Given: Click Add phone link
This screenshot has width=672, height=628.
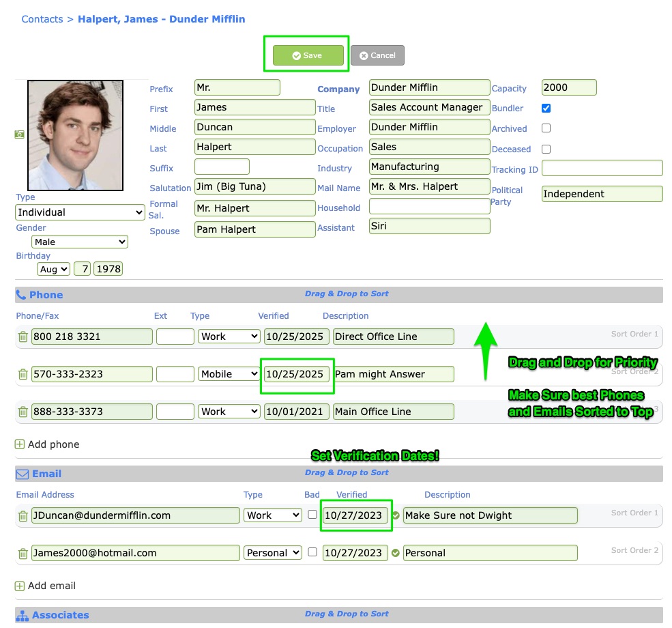Looking at the screenshot, I should point(53,444).
